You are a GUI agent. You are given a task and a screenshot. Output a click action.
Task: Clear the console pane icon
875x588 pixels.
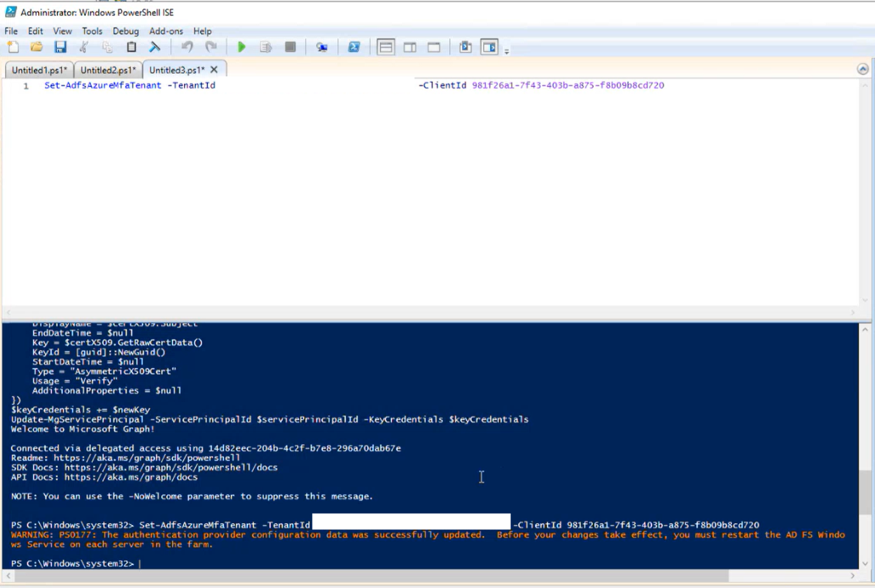pos(155,47)
